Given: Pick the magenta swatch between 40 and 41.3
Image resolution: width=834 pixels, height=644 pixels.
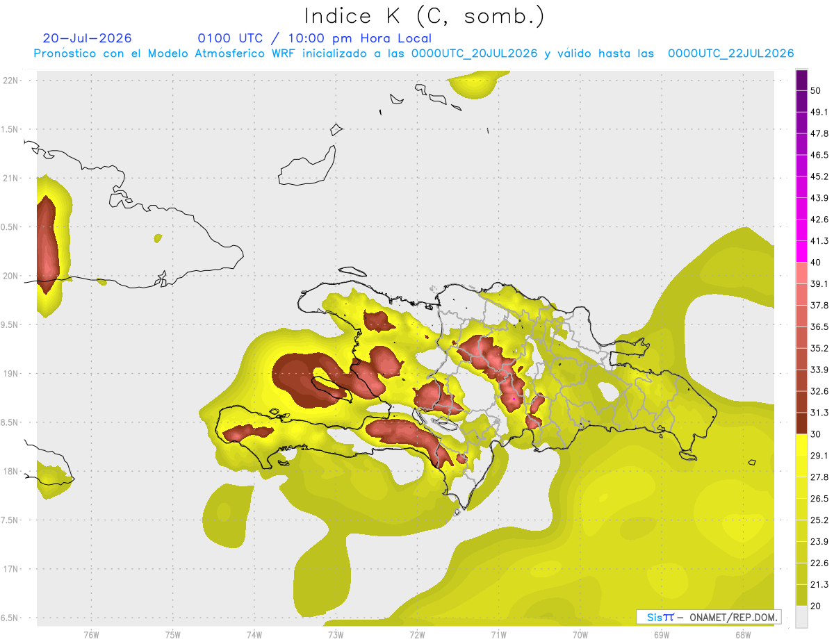Looking at the screenshot, I should pyautogui.click(x=801, y=251).
